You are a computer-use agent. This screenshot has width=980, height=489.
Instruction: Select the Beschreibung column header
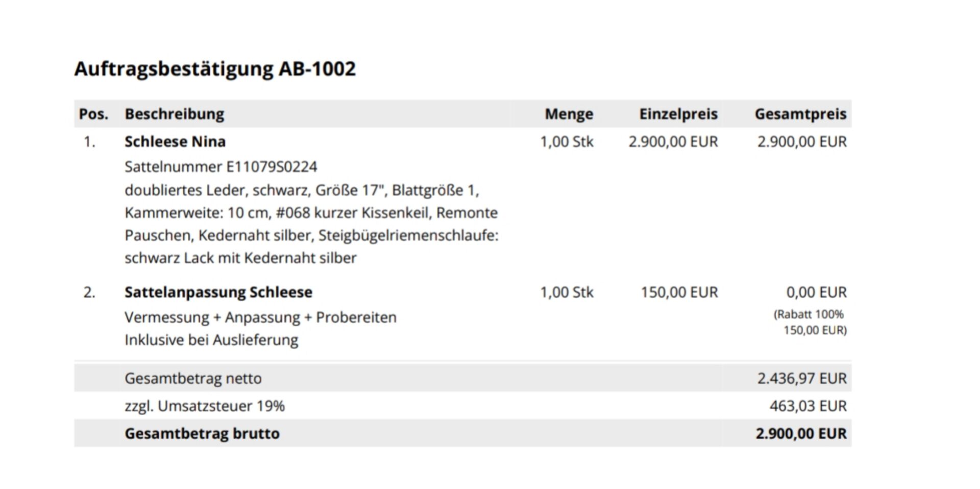click(174, 114)
